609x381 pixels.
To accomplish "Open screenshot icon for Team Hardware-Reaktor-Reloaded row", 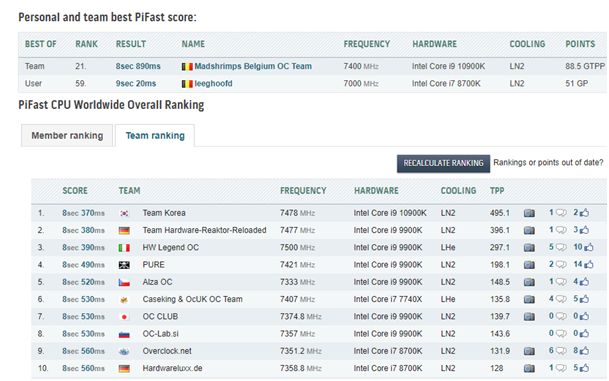I will coord(529,230).
